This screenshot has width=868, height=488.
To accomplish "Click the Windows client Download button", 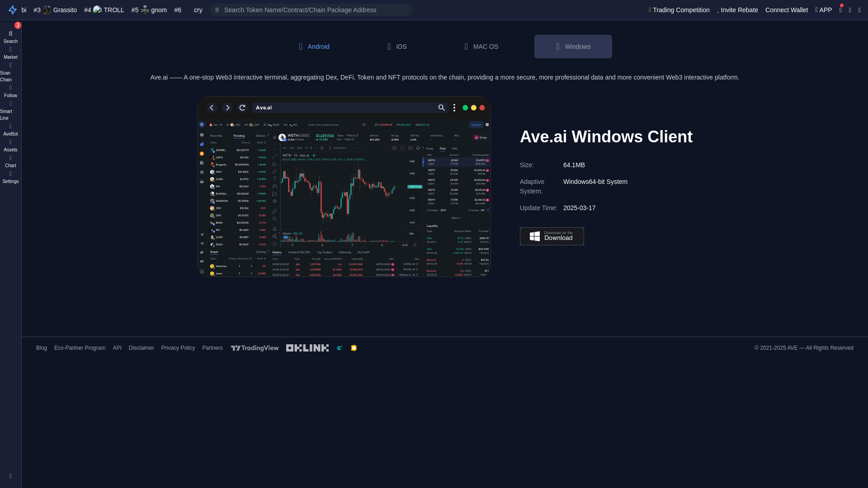I will pyautogui.click(x=552, y=236).
